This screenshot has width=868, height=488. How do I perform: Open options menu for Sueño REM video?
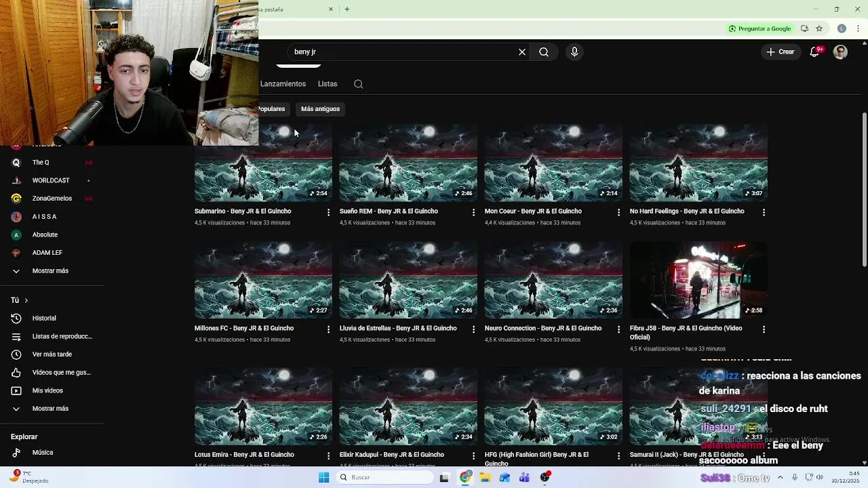click(473, 212)
